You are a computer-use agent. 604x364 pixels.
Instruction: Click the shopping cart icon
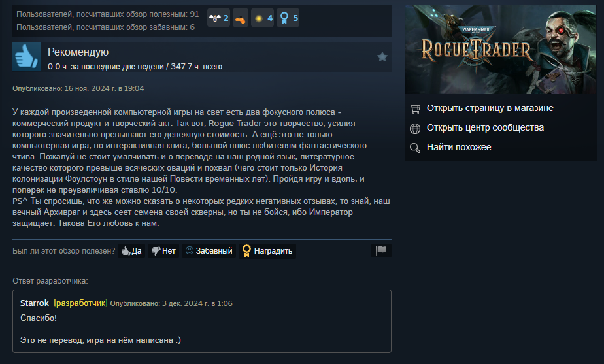point(415,108)
